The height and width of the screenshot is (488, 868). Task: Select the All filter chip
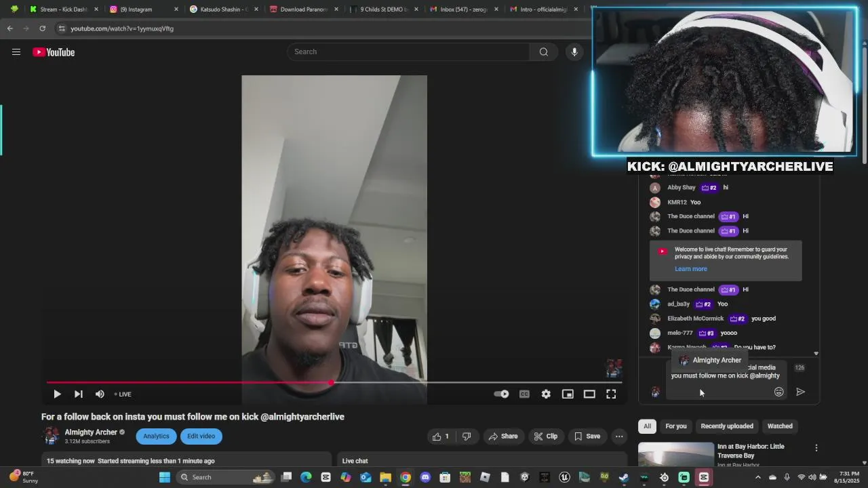click(647, 426)
